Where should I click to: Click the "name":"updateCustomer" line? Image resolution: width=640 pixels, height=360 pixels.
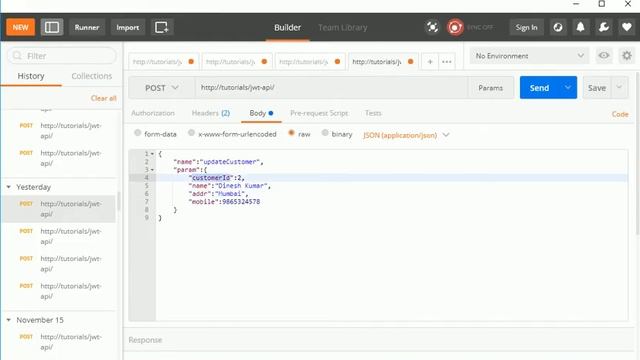point(218,162)
